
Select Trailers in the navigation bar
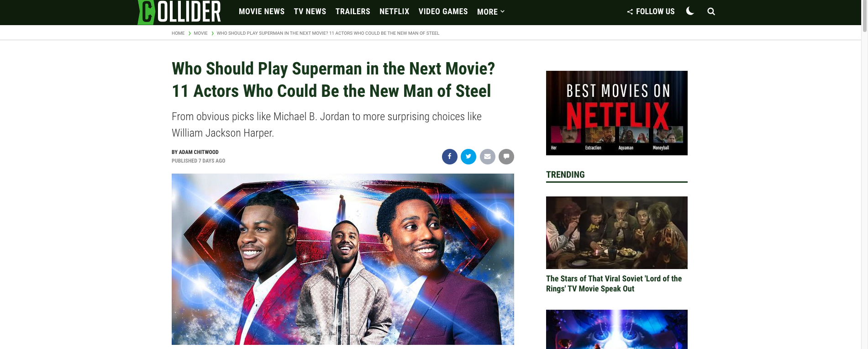pos(353,11)
